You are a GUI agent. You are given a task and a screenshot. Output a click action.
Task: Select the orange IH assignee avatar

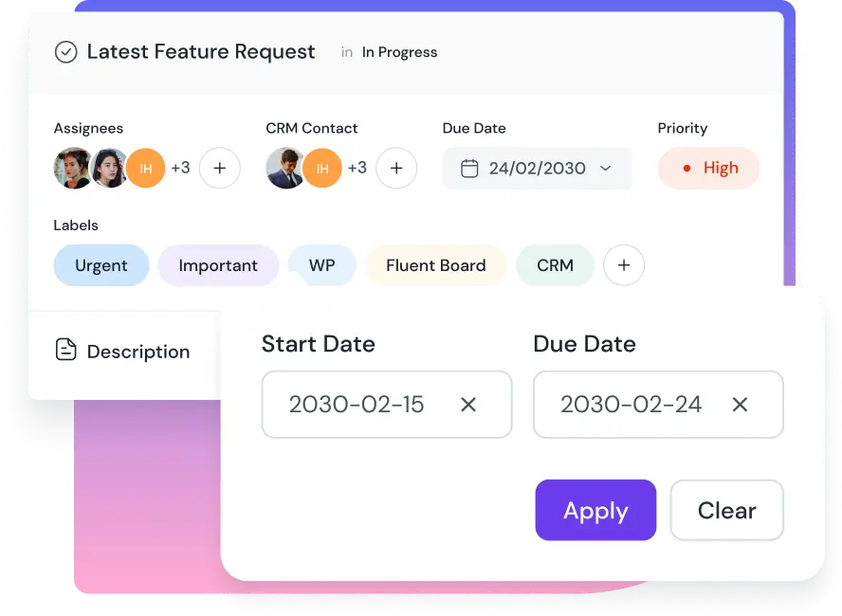click(146, 168)
